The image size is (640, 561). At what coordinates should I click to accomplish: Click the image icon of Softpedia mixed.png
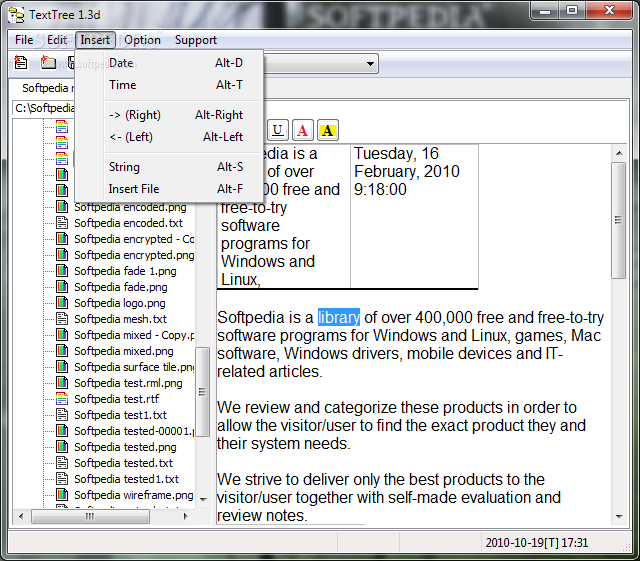coord(62,350)
